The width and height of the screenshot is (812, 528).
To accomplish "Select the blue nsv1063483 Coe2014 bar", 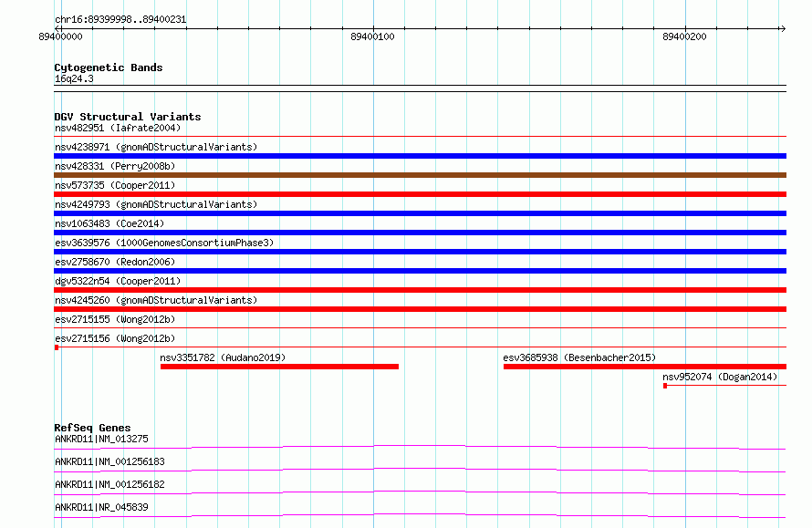I will (420, 233).
